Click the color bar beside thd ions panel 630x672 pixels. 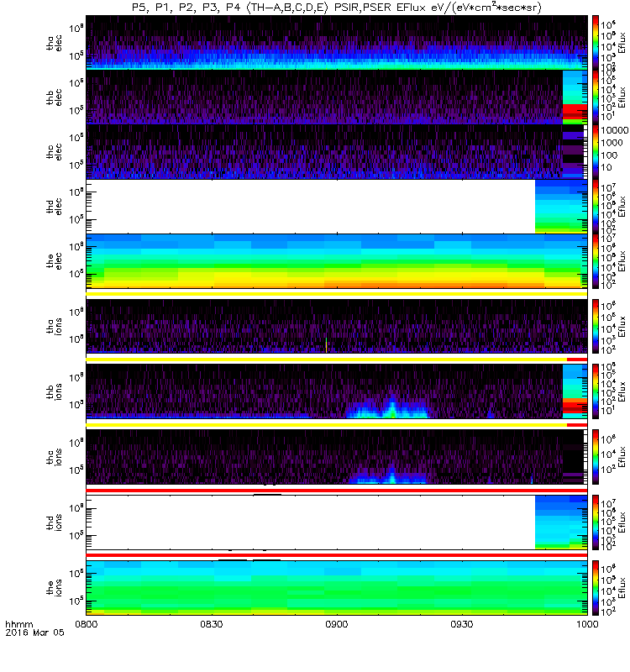(596, 522)
